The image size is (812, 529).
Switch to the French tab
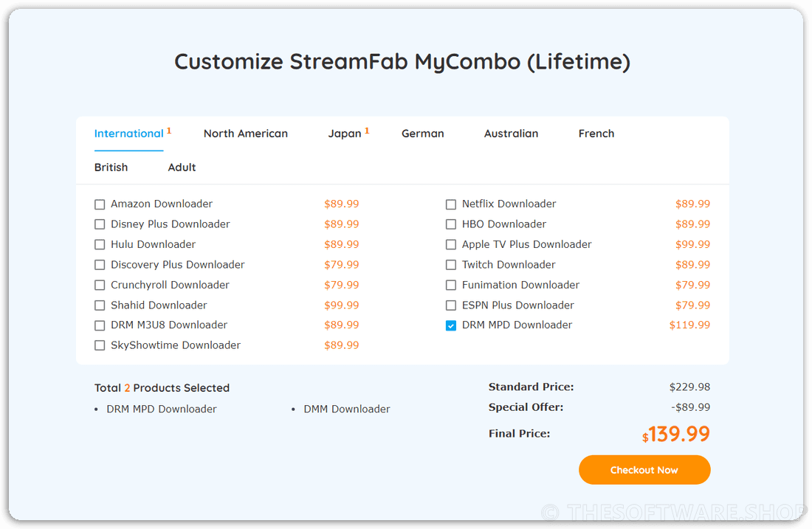click(x=596, y=134)
